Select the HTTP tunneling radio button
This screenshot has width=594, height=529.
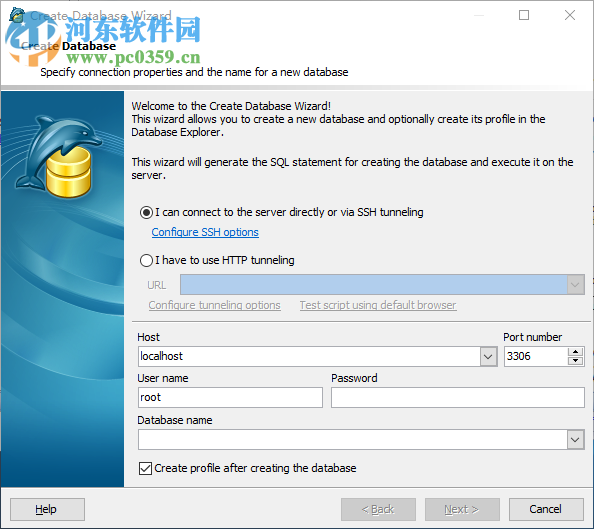click(x=146, y=261)
